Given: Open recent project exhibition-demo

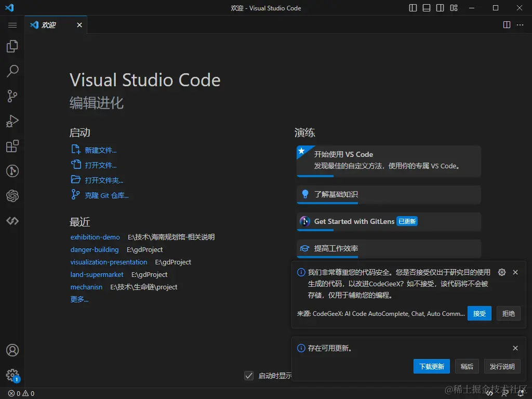Looking at the screenshot, I should click(x=95, y=237).
